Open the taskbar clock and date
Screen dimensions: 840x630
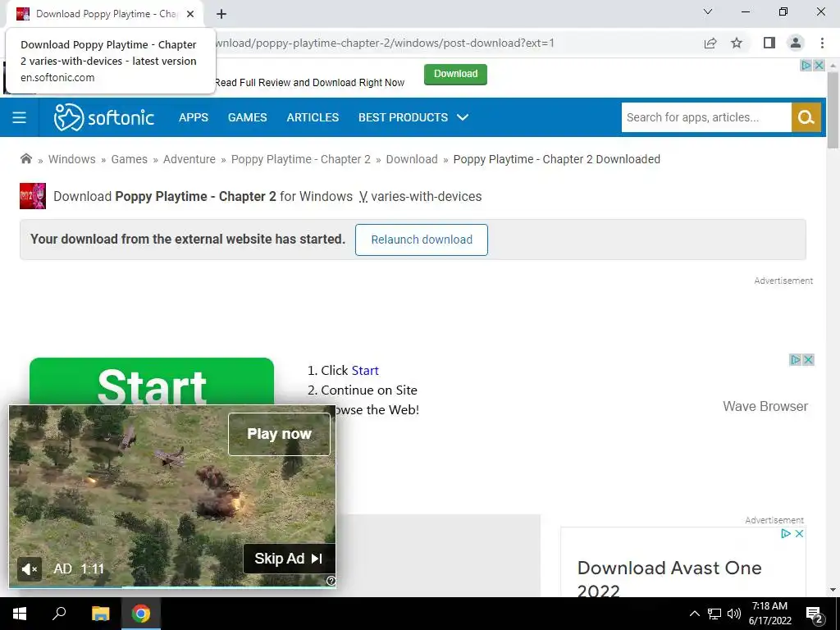tap(769, 614)
